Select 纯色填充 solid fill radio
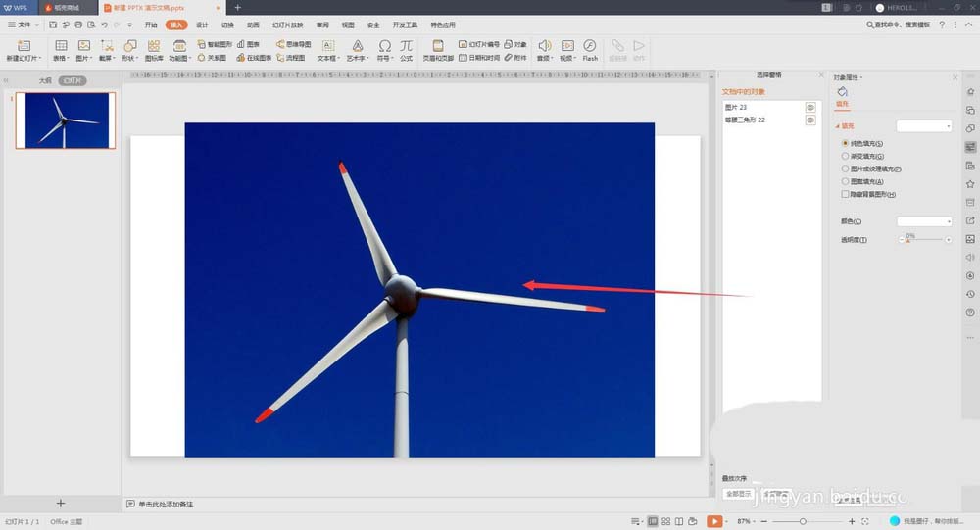The height and width of the screenshot is (530, 980). 845,144
